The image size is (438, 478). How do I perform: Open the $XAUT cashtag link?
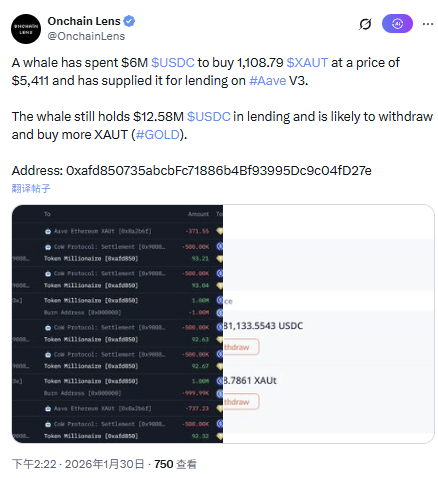(307, 63)
